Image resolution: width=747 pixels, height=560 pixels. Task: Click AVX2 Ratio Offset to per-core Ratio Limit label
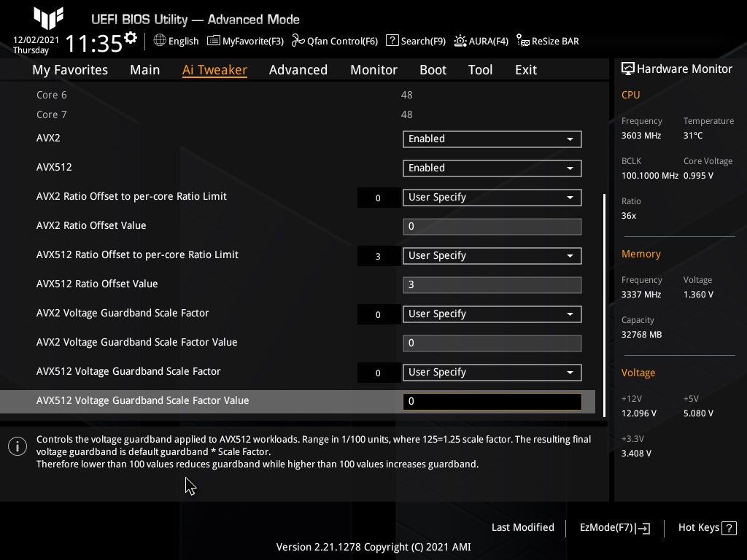pyautogui.click(x=131, y=197)
